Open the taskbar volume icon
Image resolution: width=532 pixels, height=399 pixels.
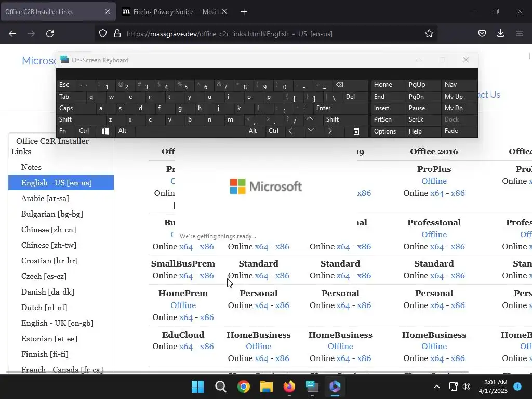click(466, 387)
